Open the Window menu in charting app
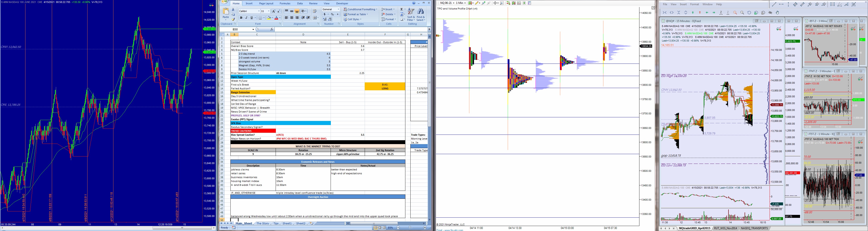The image size is (868, 231). click(708, 4)
